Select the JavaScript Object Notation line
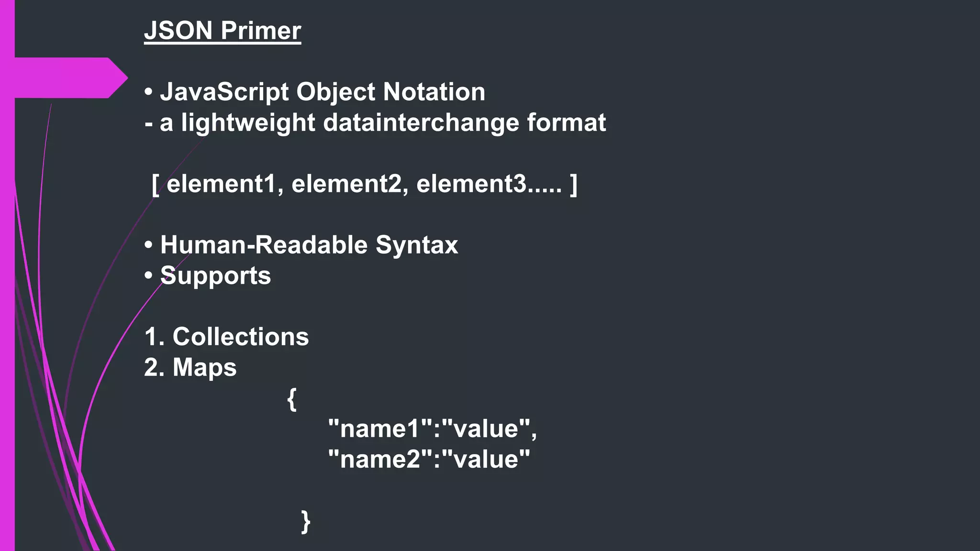Screen dimensions: 980x551 coord(322,92)
